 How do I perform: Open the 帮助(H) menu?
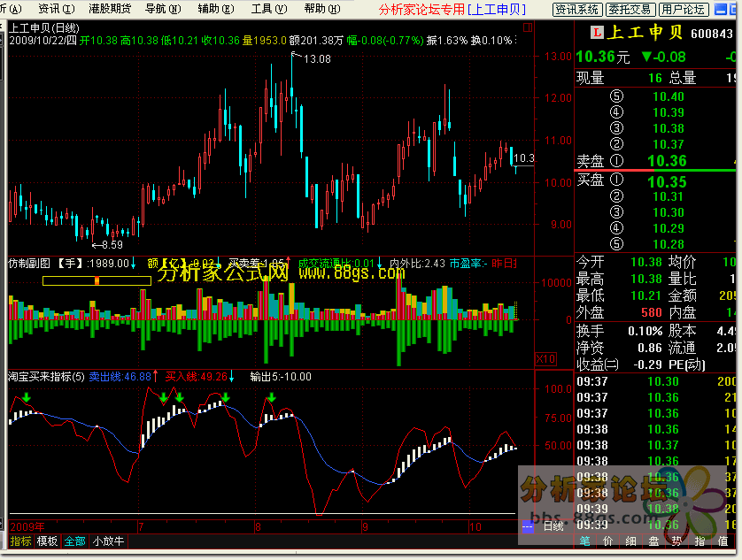(321, 9)
